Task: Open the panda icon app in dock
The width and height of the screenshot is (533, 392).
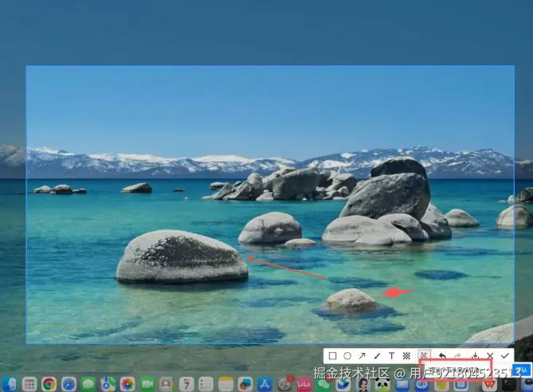Action: pos(382,385)
